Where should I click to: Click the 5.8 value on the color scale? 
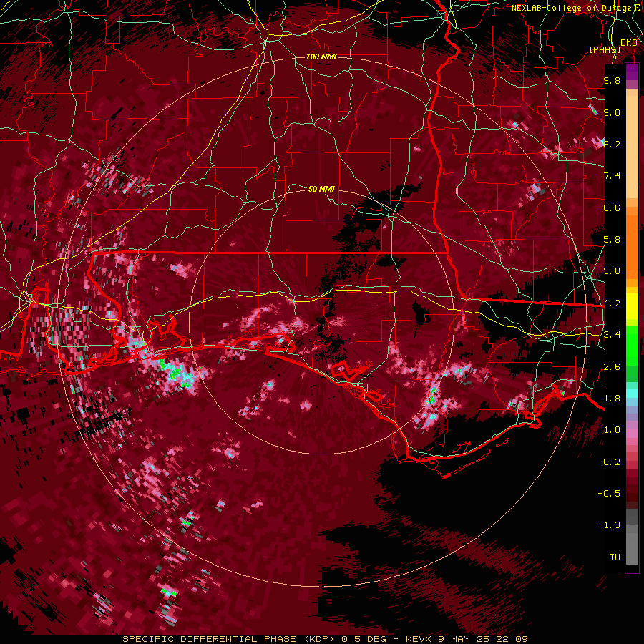pyautogui.click(x=612, y=240)
